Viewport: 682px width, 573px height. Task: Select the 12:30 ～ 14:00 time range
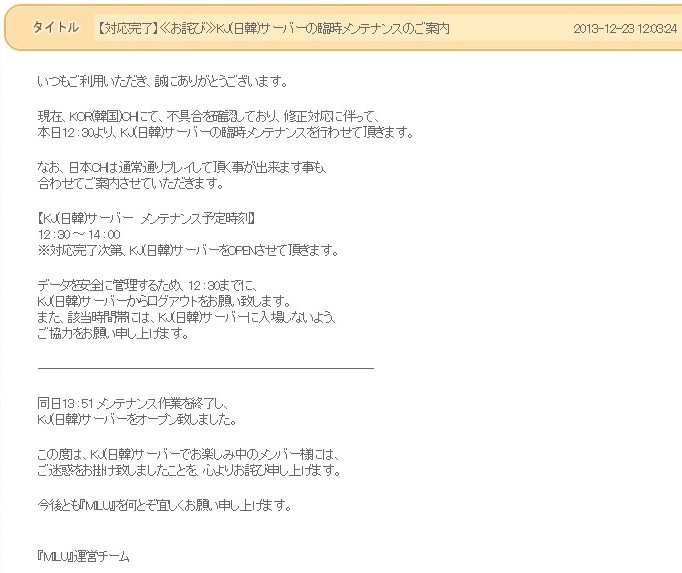click(x=79, y=234)
